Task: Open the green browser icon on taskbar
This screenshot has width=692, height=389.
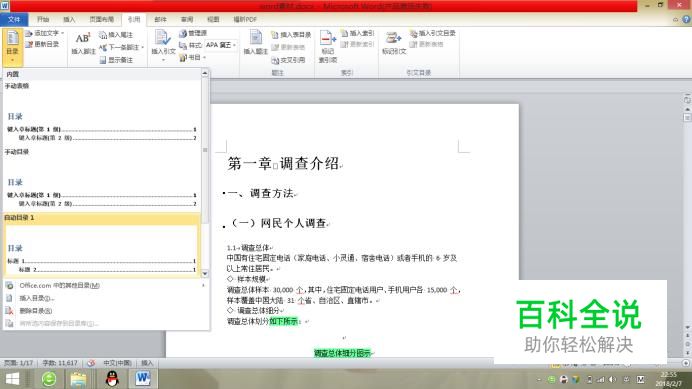Action: click(49, 379)
